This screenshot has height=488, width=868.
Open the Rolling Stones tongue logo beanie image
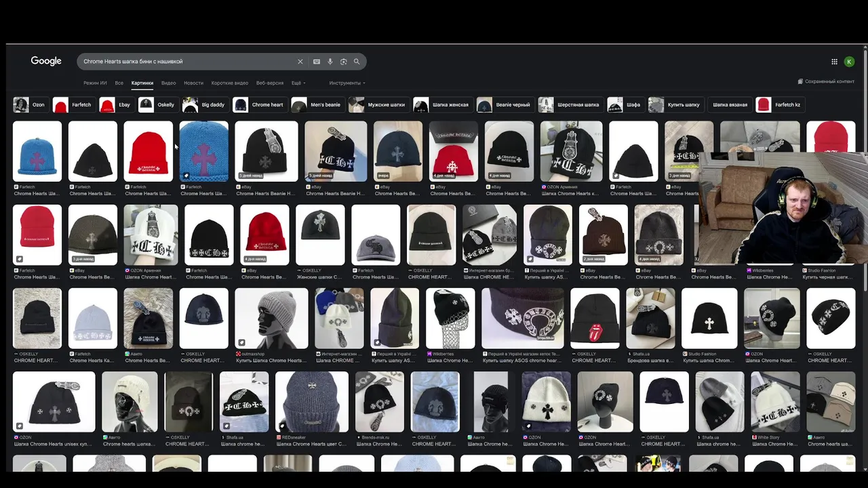click(x=595, y=318)
